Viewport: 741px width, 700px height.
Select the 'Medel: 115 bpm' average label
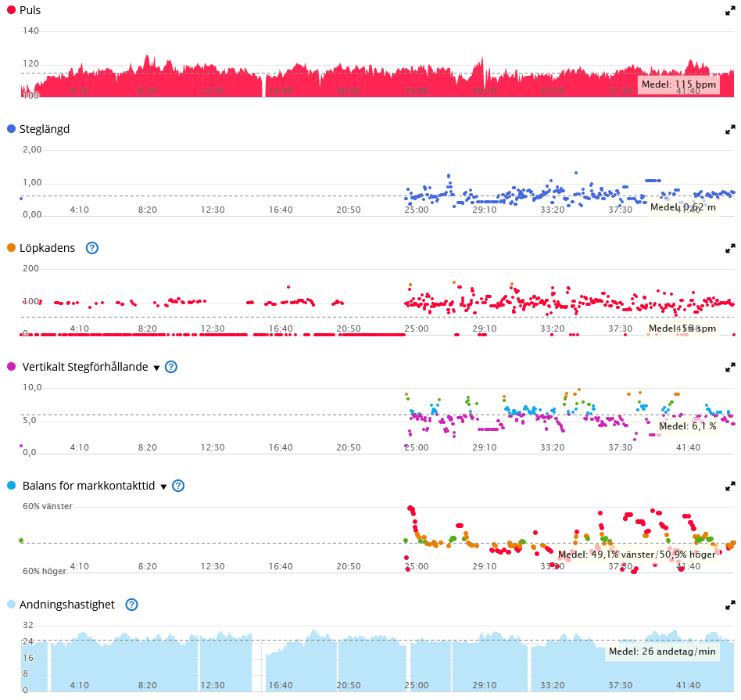(x=678, y=84)
